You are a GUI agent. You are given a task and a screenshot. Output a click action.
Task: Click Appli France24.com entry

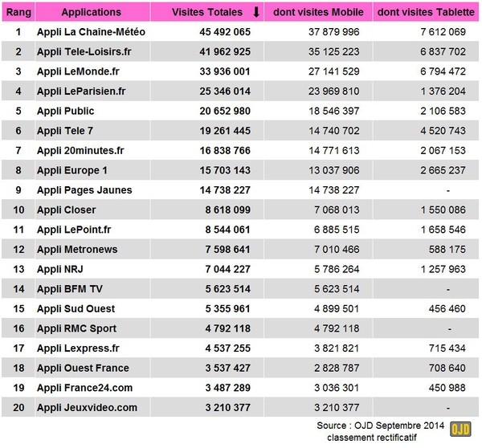84,388
